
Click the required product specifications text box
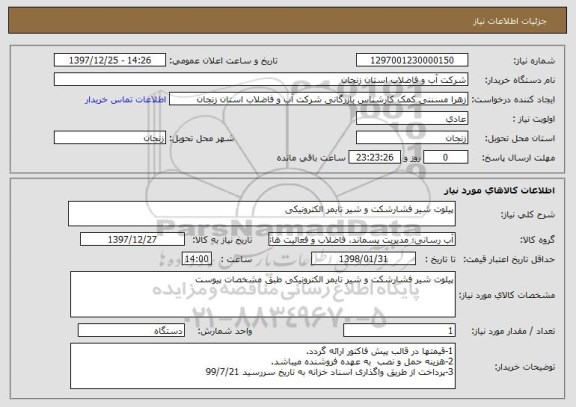[x=263, y=295]
